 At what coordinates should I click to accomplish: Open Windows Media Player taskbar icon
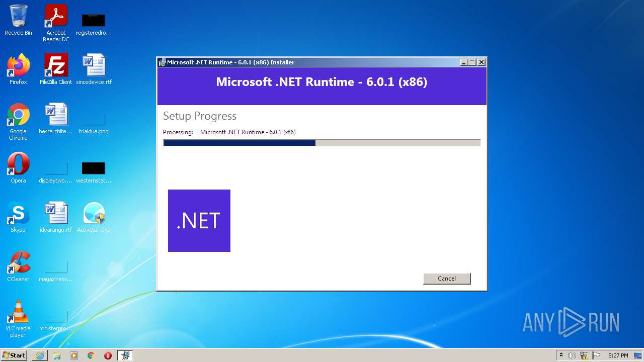[x=74, y=355]
